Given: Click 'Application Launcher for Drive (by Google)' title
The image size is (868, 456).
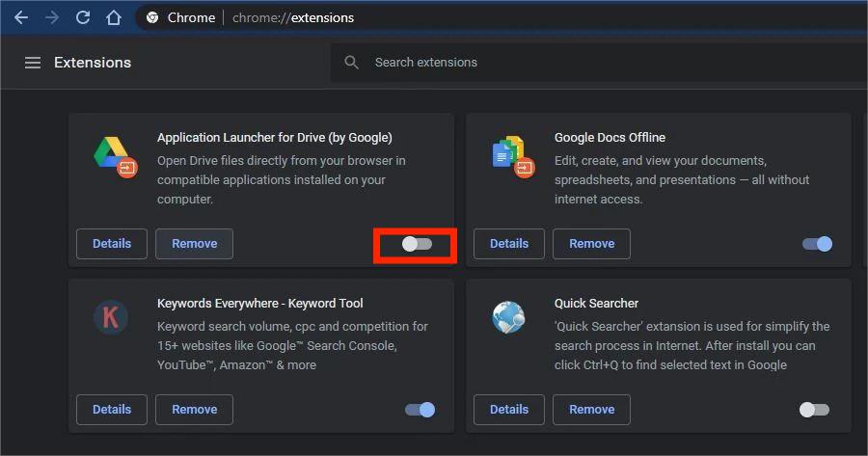Looking at the screenshot, I should (275, 137).
